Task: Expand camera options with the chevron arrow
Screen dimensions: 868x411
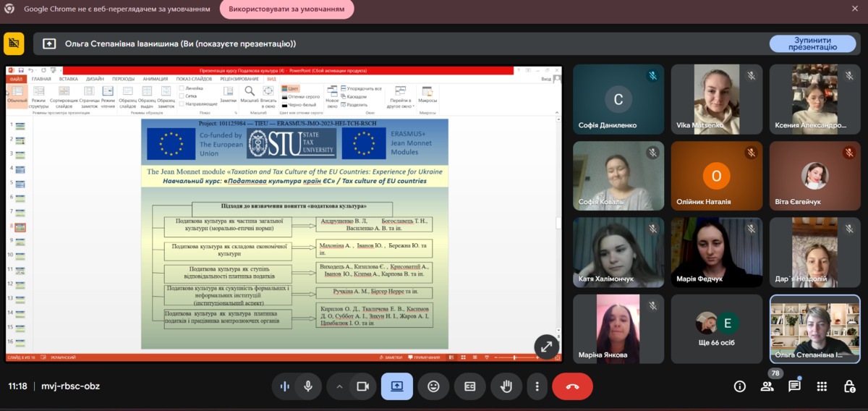Action: (339, 386)
